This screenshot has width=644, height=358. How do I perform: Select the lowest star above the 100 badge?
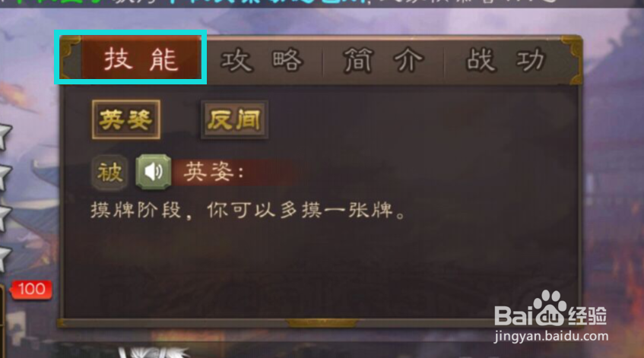coord(4,258)
